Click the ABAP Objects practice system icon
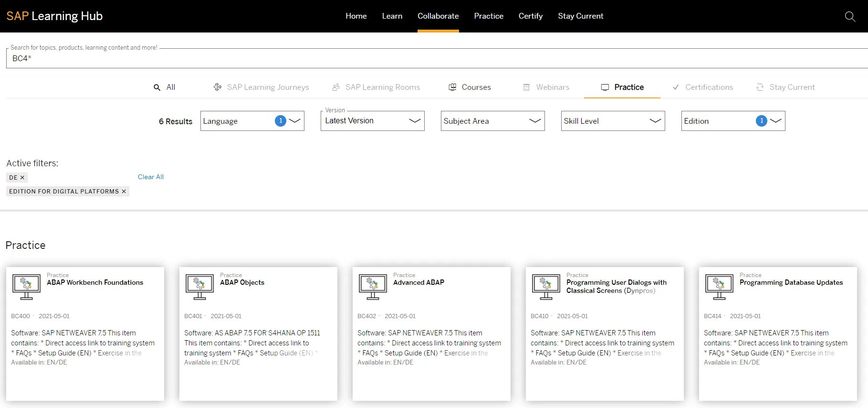868x408 pixels. 199,287
